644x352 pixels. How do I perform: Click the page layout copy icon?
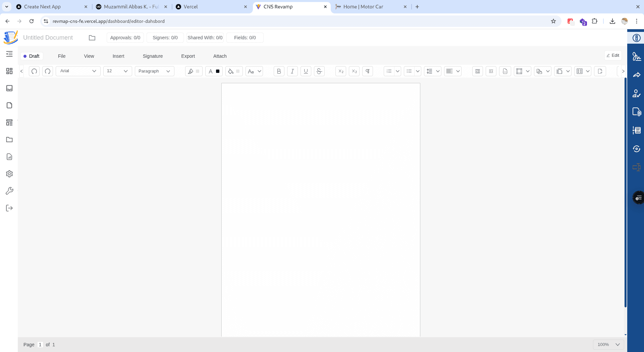click(x=563, y=71)
